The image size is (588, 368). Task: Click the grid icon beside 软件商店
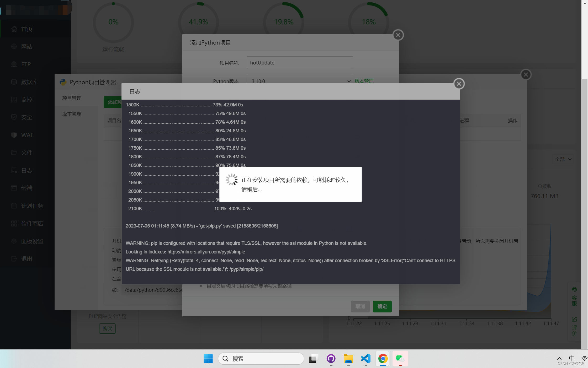pyautogui.click(x=14, y=223)
